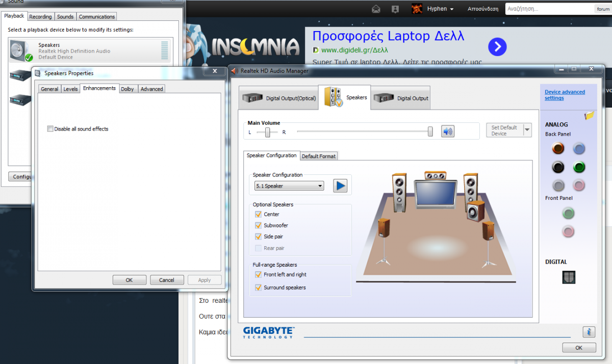Select the Speakers tab in Realtek manager

pos(345,97)
